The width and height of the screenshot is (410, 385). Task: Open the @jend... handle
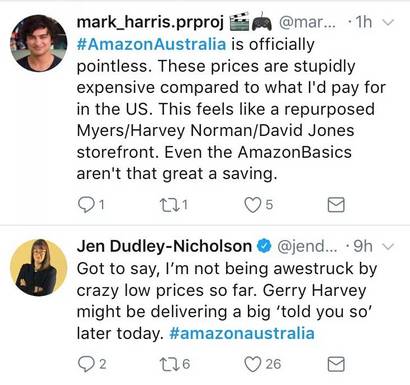click(307, 247)
